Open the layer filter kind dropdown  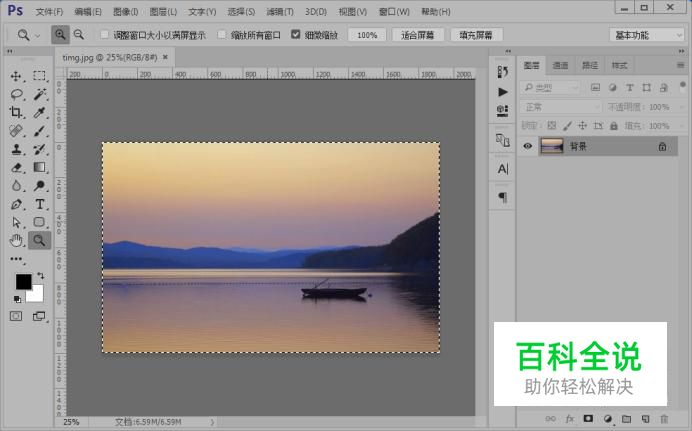(x=549, y=88)
